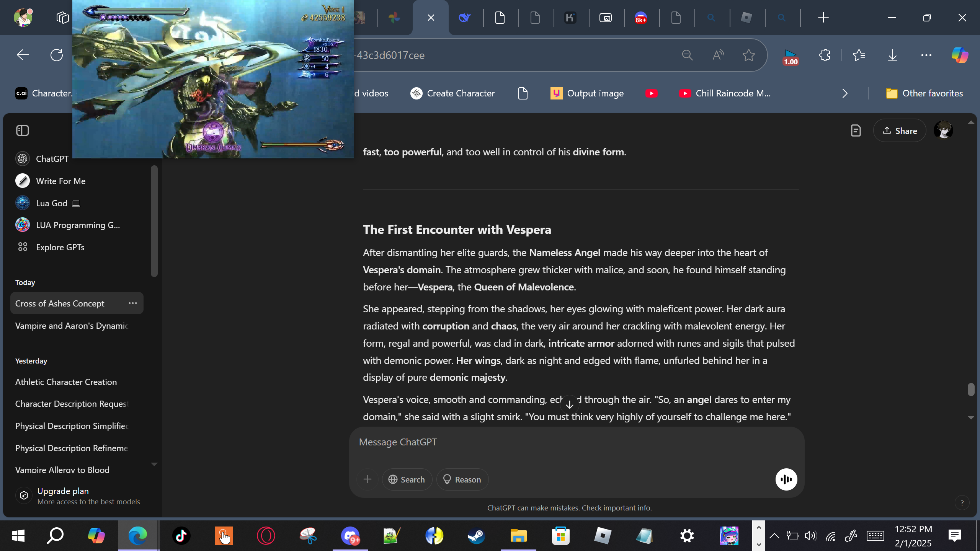Open browser Downloads icon
Viewport: 980px width, 551px height.
pos(892,55)
